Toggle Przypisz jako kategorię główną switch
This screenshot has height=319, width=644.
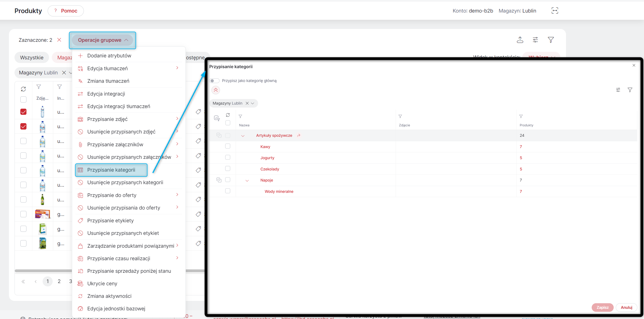pos(214,81)
